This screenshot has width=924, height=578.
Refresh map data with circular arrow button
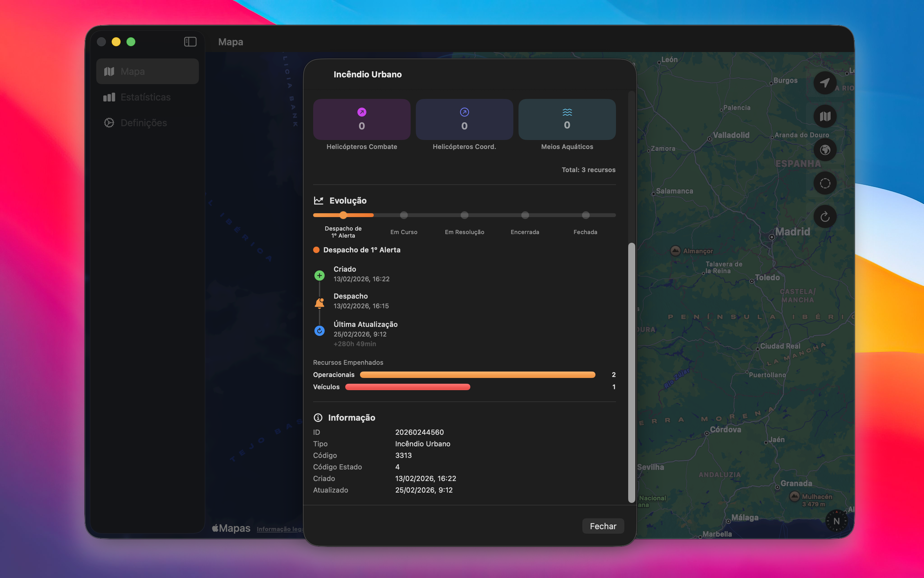pyautogui.click(x=825, y=217)
